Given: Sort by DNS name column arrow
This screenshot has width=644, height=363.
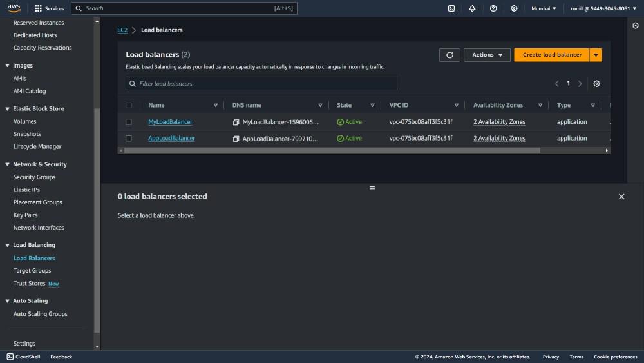Looking at the screenshot, I should (x=320, y=105).
